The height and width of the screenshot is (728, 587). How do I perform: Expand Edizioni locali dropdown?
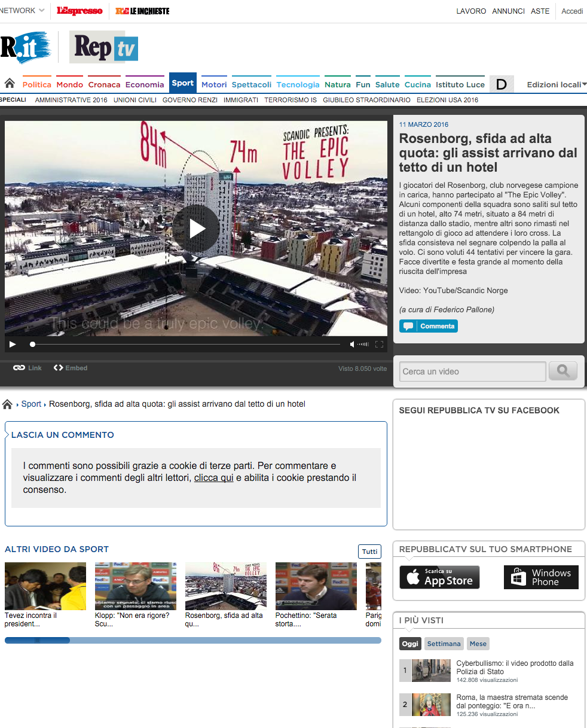click(557, 84)
